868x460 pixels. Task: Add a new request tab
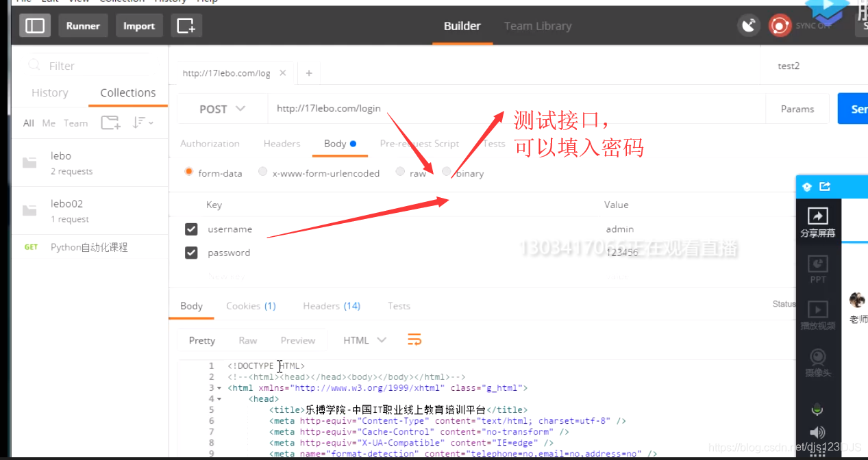(309, 73)
